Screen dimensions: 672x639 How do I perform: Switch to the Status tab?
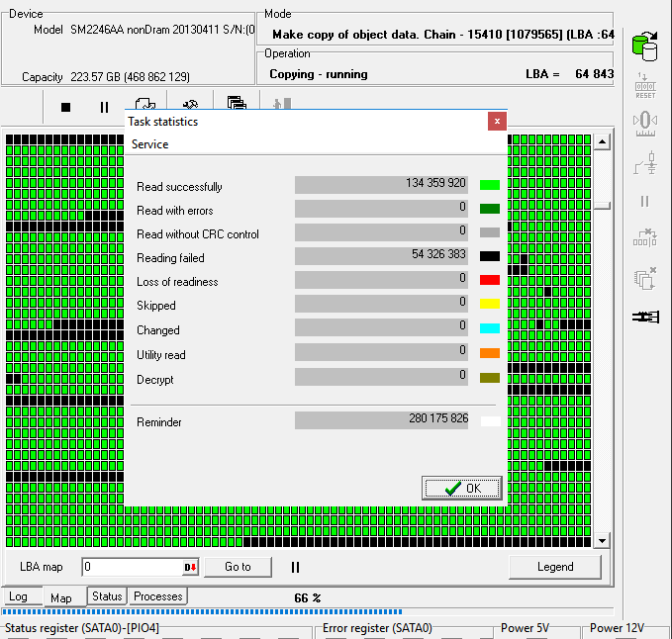(x=107, y=596)
